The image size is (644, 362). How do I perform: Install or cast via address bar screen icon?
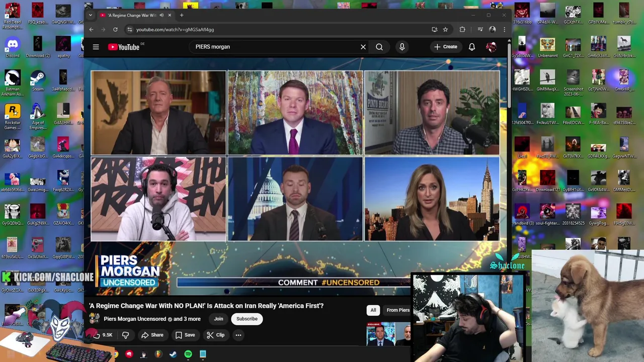pos(434,30)
